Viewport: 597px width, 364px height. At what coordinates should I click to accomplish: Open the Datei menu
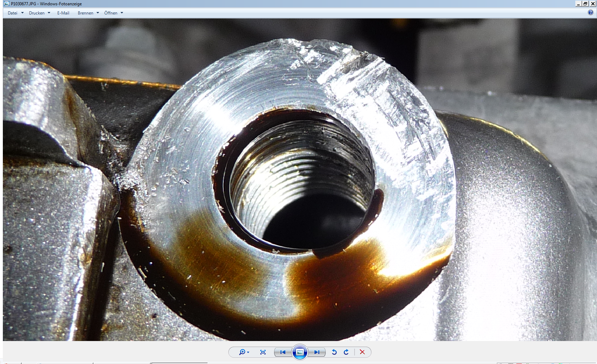tap(13, 13)
